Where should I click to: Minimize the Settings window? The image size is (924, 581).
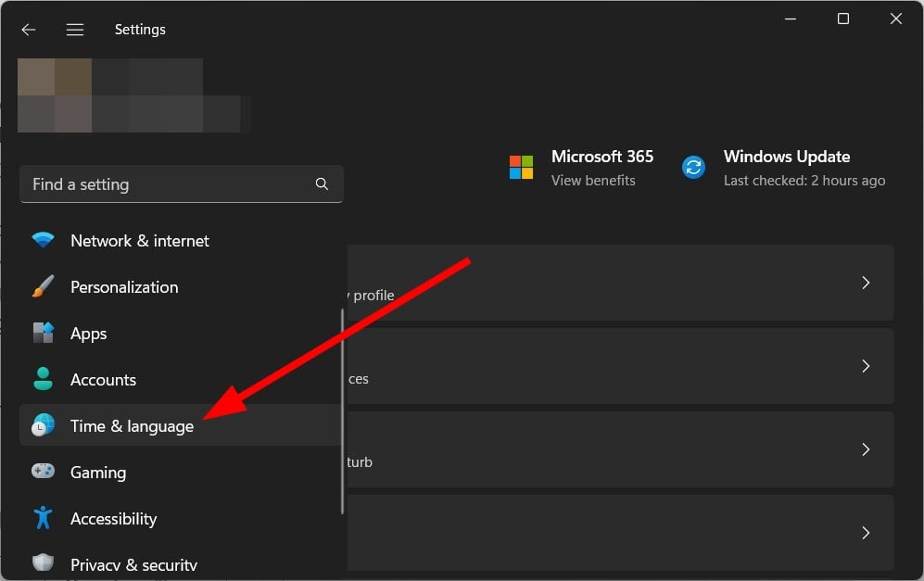(x=791, y=19)
